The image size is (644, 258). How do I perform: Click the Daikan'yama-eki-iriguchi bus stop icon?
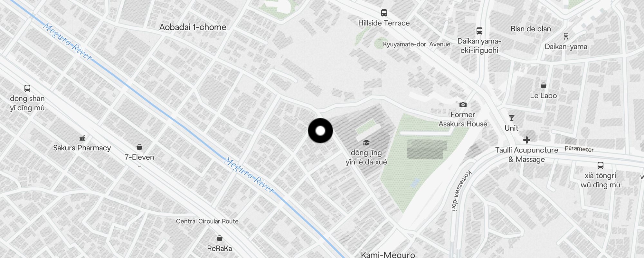pos(479,31)
